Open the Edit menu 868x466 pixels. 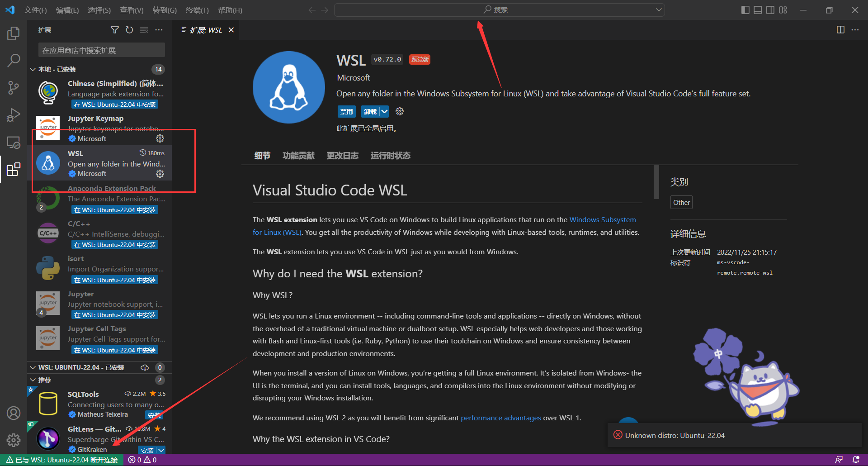(67, 10)
